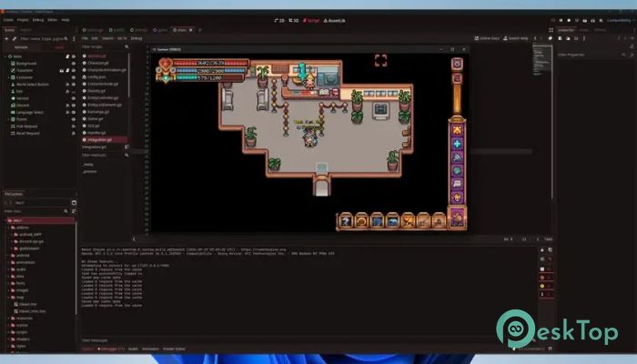The width and height of the screenshot is (637, 364).
Task: Click the top purple sidebar icon in game
Action: click(x=457, y=130)
